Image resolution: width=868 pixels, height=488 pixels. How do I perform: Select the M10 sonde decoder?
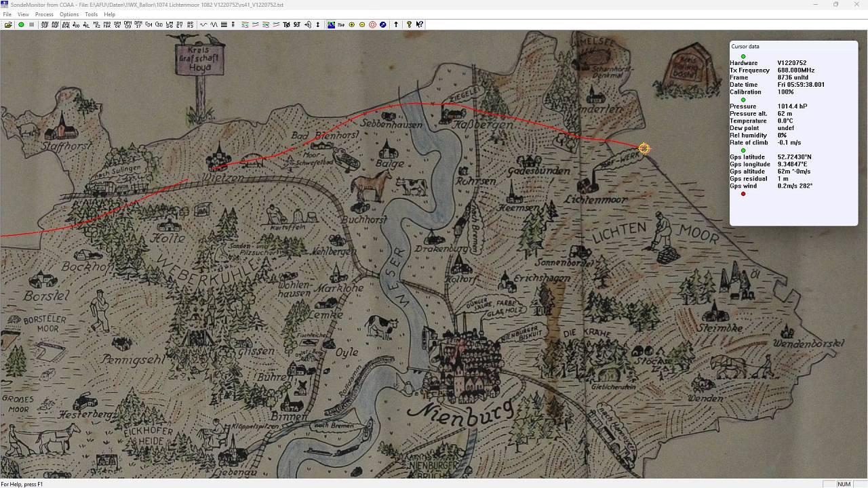107,24
